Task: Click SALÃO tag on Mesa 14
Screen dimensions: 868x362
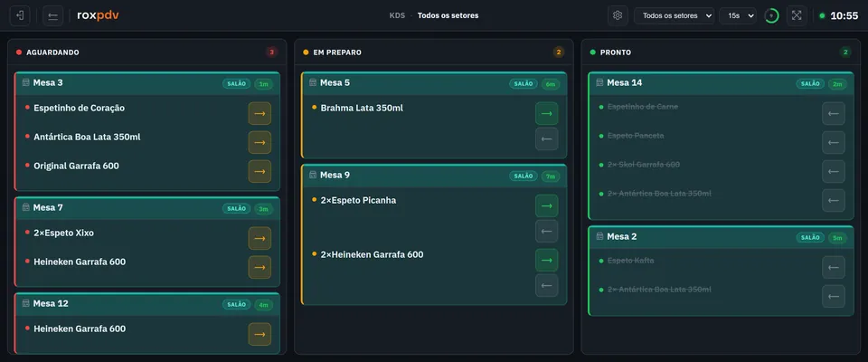Action: [x=810, y=83]
